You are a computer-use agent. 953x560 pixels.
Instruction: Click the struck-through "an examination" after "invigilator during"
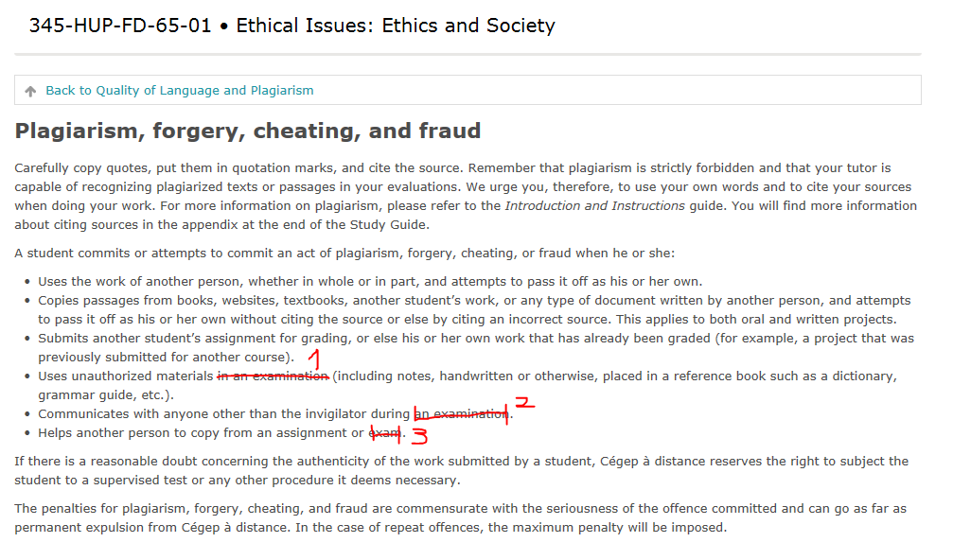coord(461,414)
